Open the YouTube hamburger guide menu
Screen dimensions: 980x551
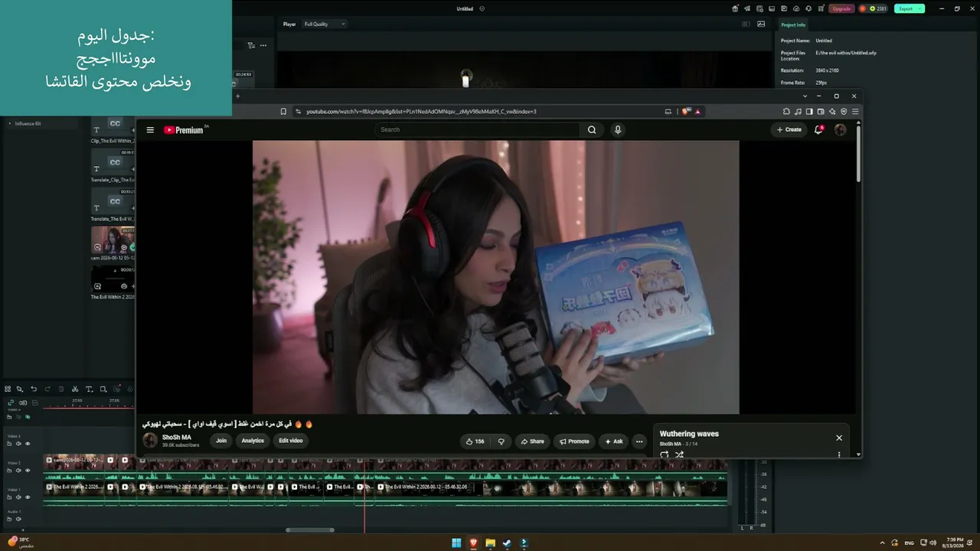pyautogui.click(x=150, y=130)
